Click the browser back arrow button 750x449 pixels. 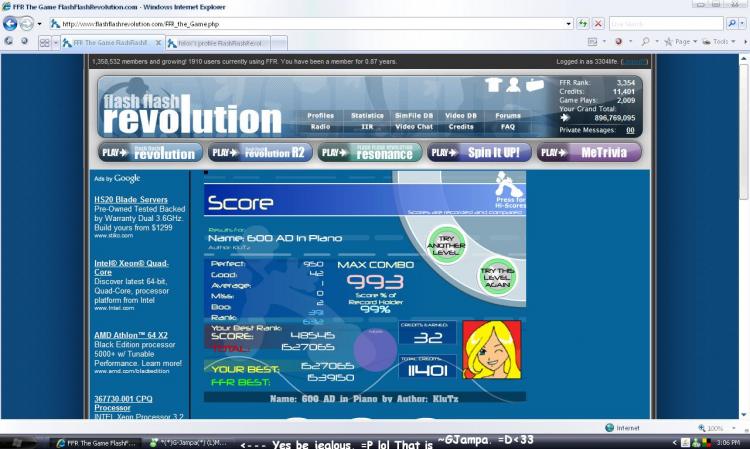click(10, 23)
